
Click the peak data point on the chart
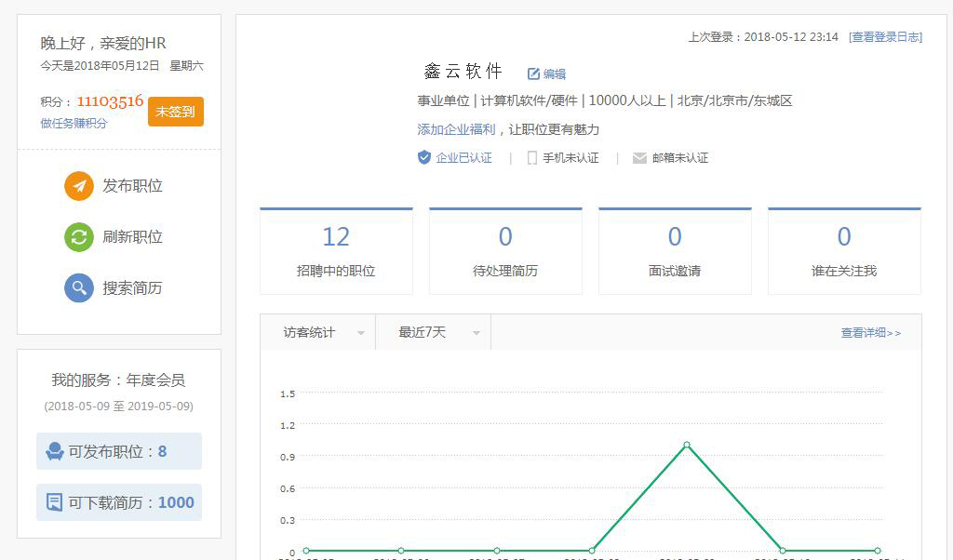[x=687, y=445]
